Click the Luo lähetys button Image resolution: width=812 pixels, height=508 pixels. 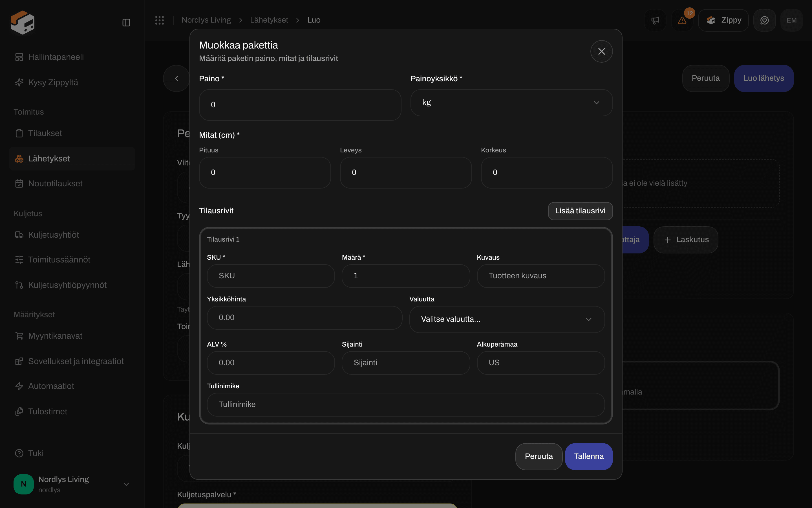(764, 78)
